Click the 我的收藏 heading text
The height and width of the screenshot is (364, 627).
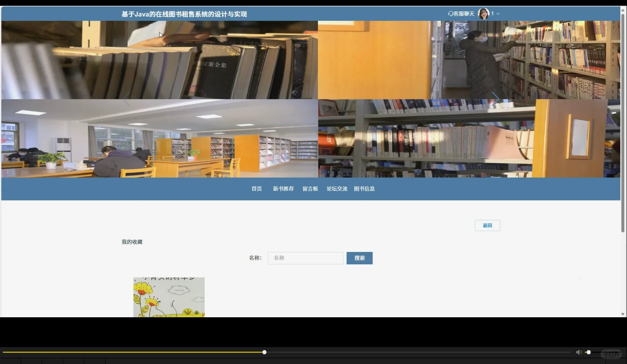click(132, 242)
